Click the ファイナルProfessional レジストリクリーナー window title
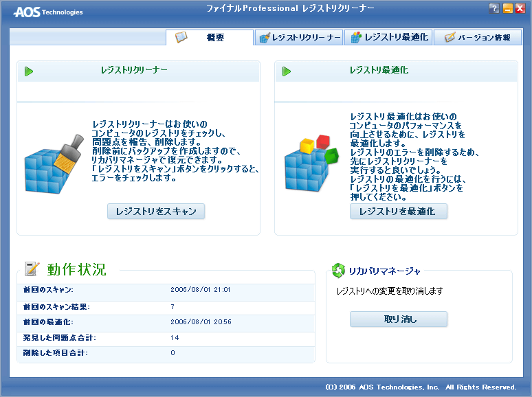The image size is (532, 397). click(x=290, y=8)
